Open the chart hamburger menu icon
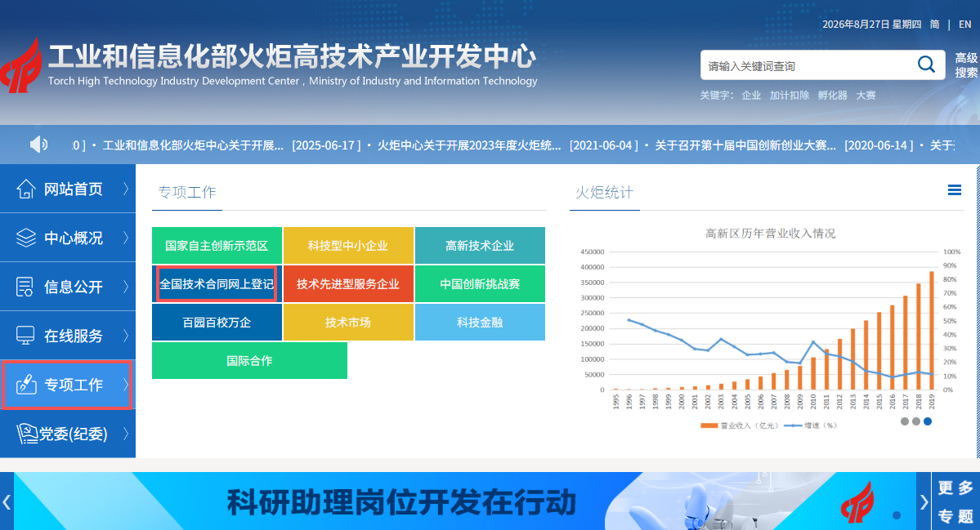 click(x=955, y=189)
